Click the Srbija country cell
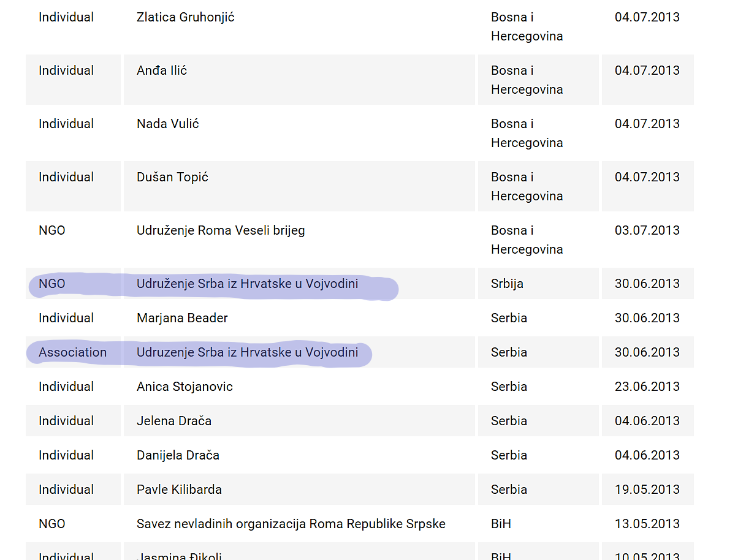Screen dimensions: 746x560 coord(507,284)
